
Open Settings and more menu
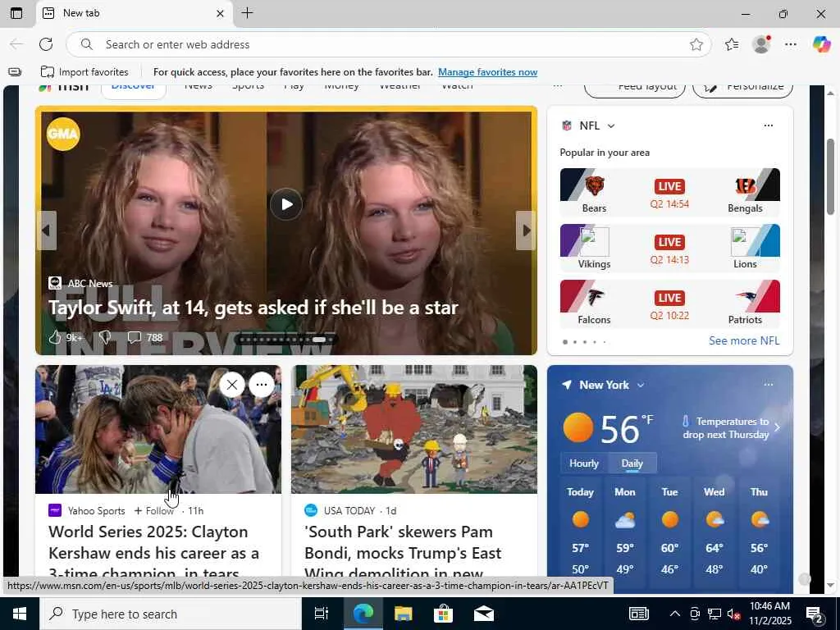click(x=791, y=44)
